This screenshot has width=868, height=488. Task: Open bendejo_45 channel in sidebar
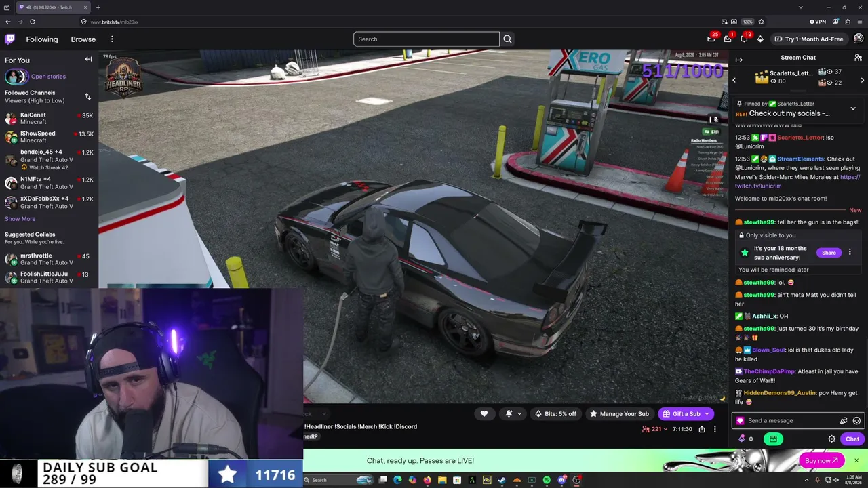coord(49,159)
